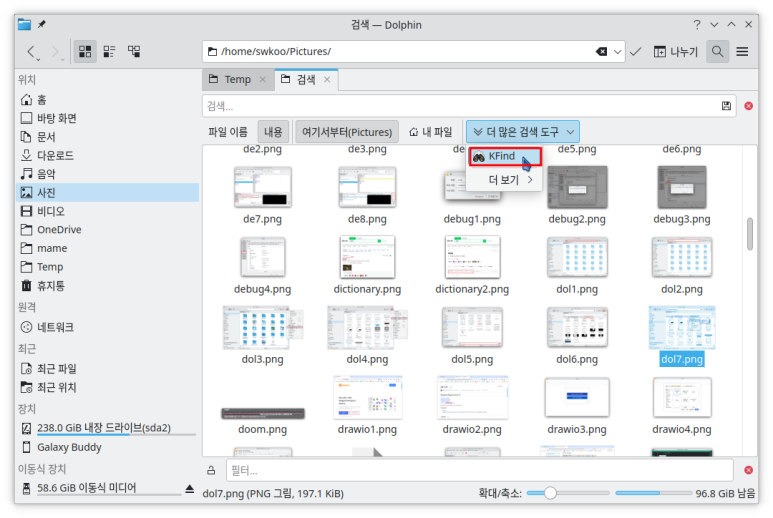Viewport: 773px width, 518px height.
Task: Select the debug2.png thumbnail
Action: coord(577,187)
